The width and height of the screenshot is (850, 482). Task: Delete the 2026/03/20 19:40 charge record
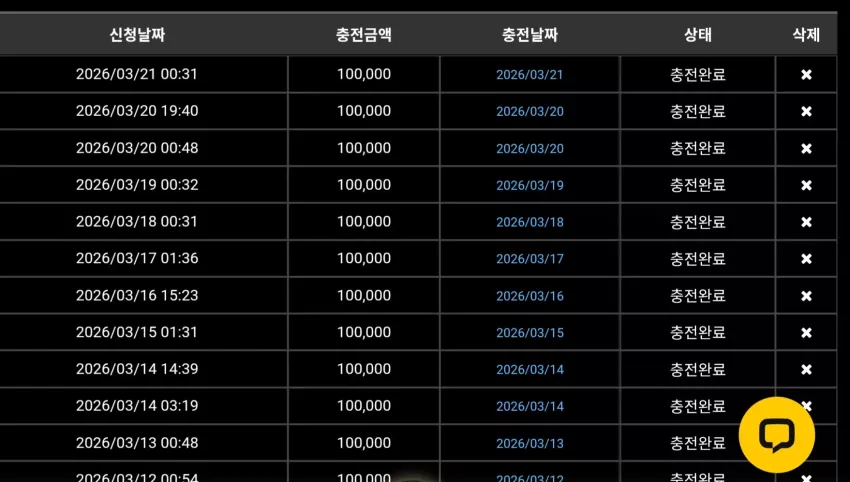click(806, 111)
